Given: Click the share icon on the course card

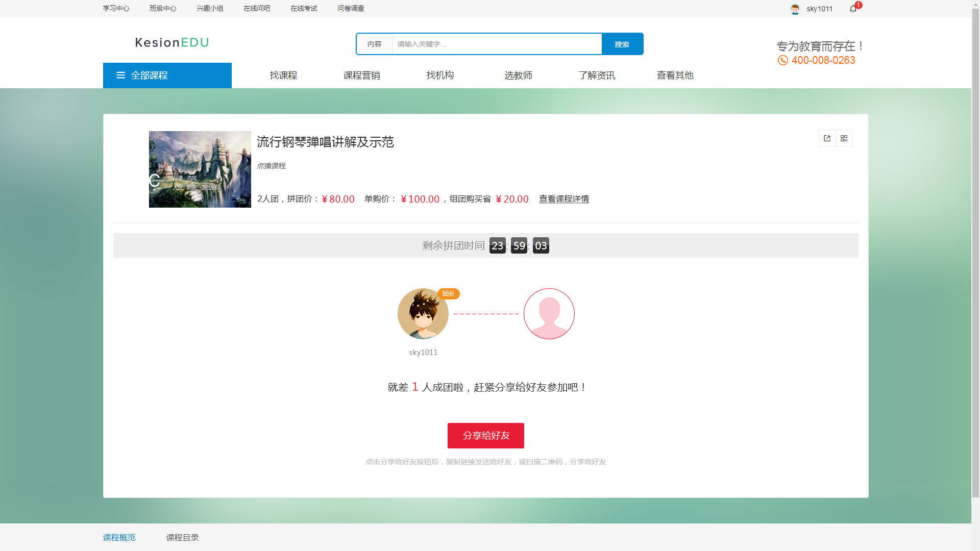Looking at the screenshot, I should pyautogui.click(x=827, y=138).
